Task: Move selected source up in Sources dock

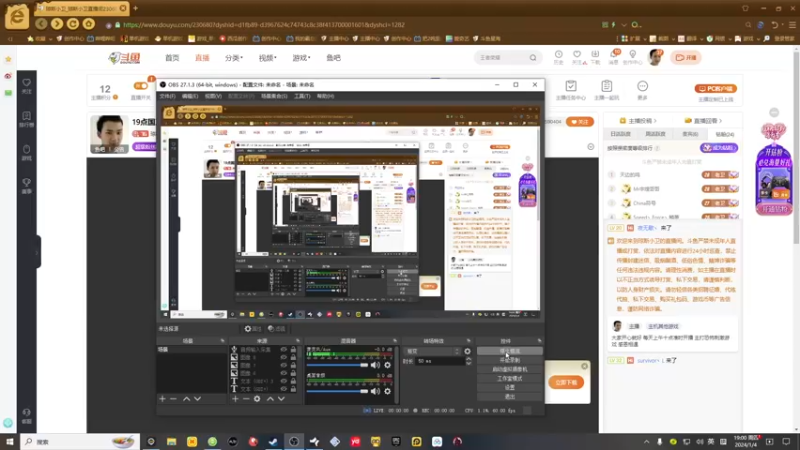Action: (x=270, y=399)
